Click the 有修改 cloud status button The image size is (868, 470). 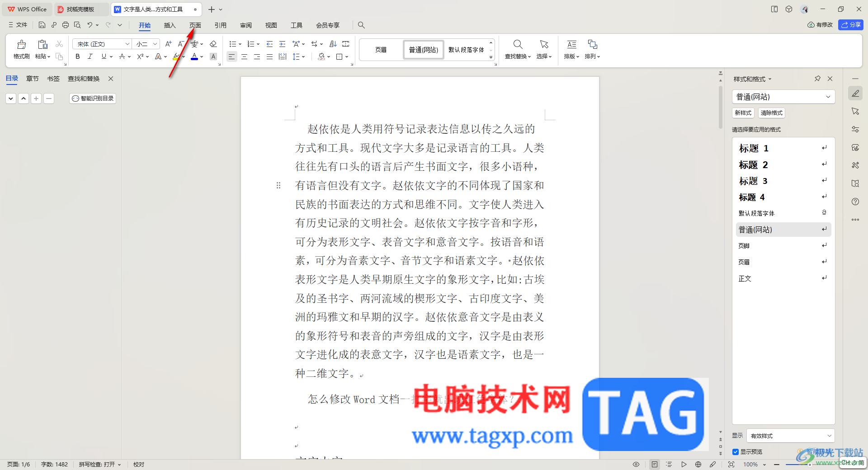tap(820, 25)
